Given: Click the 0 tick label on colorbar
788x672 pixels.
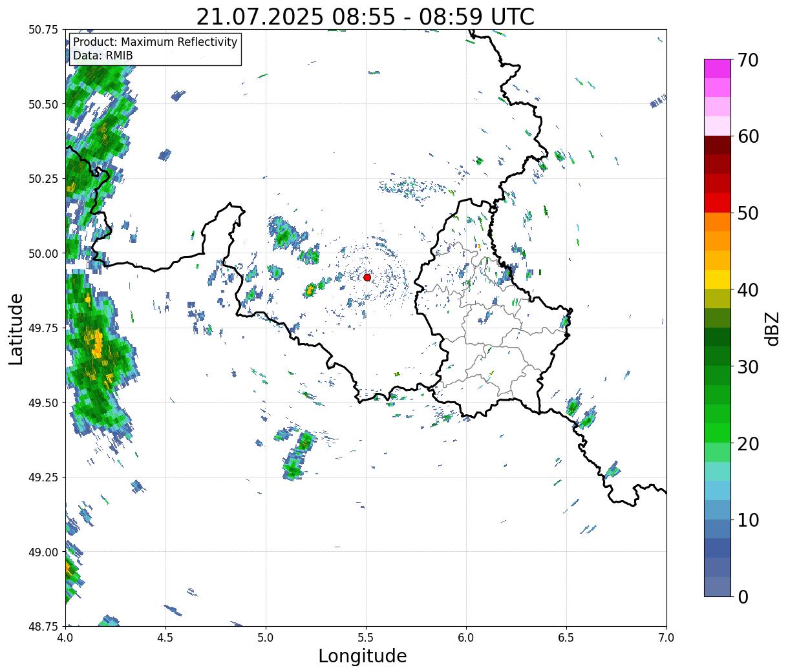Looking at the screenshot, I should [x=743, y=596].
